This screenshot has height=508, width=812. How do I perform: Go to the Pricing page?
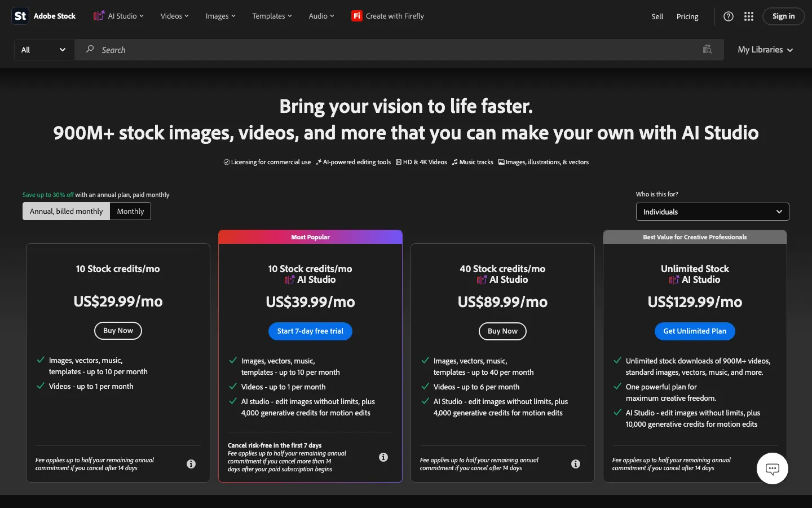[687, 16]
